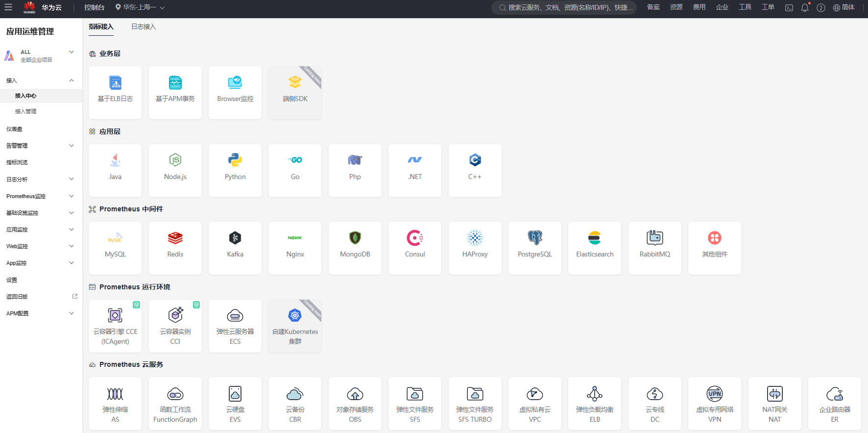Open the 弹性伸缩 AS cloud service card
Image resolution: width=868 pixels, height=433 pixels.
115,404
